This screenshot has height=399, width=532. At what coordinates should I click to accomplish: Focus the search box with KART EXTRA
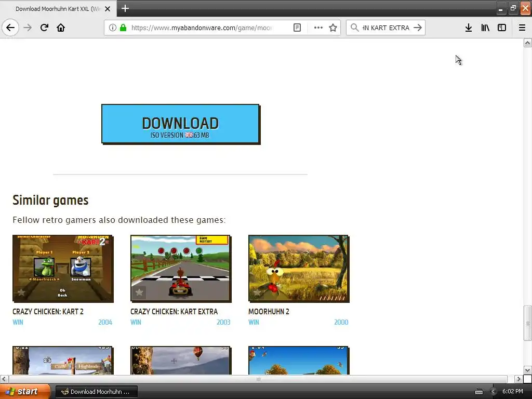point(386,28)
